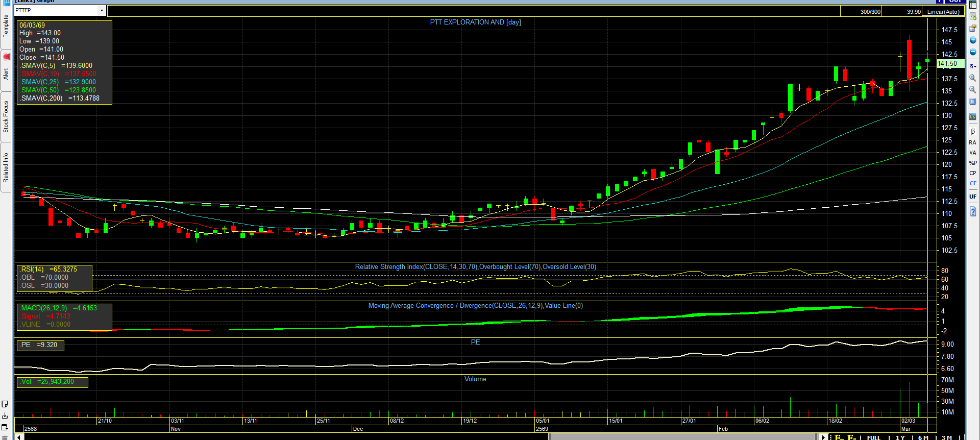The height and width of the screenshot is (440, 980).
Task: Click the scroll left arrow on horizontal scrollbar
Action: tap(19, 437)
